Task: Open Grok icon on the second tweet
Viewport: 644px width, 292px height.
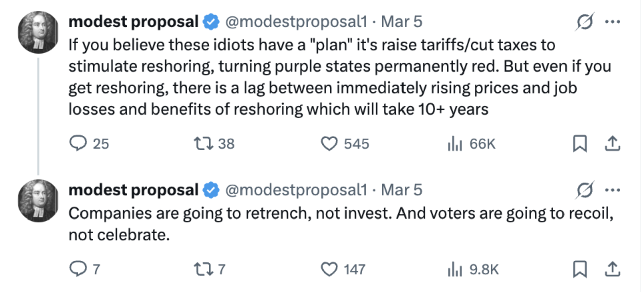Action: (585, 190)
